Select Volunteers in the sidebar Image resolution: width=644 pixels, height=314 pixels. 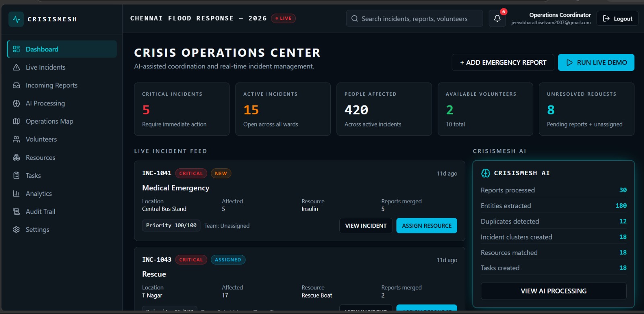click(x=62, y=139)
